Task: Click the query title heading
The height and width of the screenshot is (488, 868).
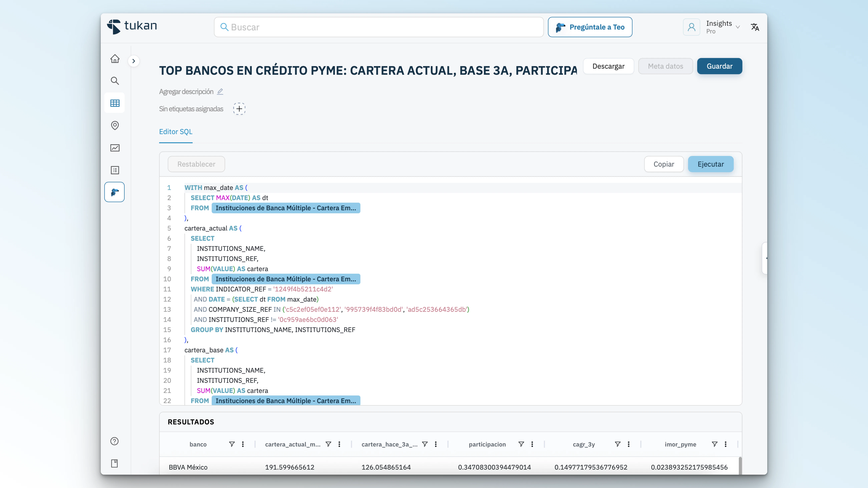Action: (368, 70)
